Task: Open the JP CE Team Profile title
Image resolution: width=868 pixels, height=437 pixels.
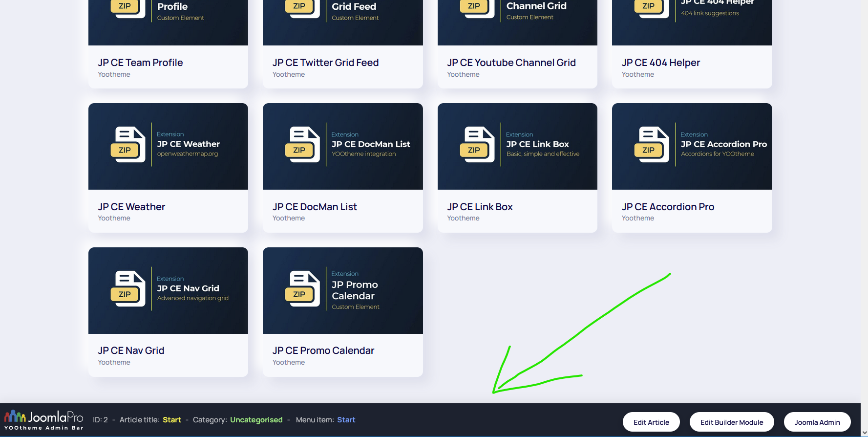Action: click(140, 63)
